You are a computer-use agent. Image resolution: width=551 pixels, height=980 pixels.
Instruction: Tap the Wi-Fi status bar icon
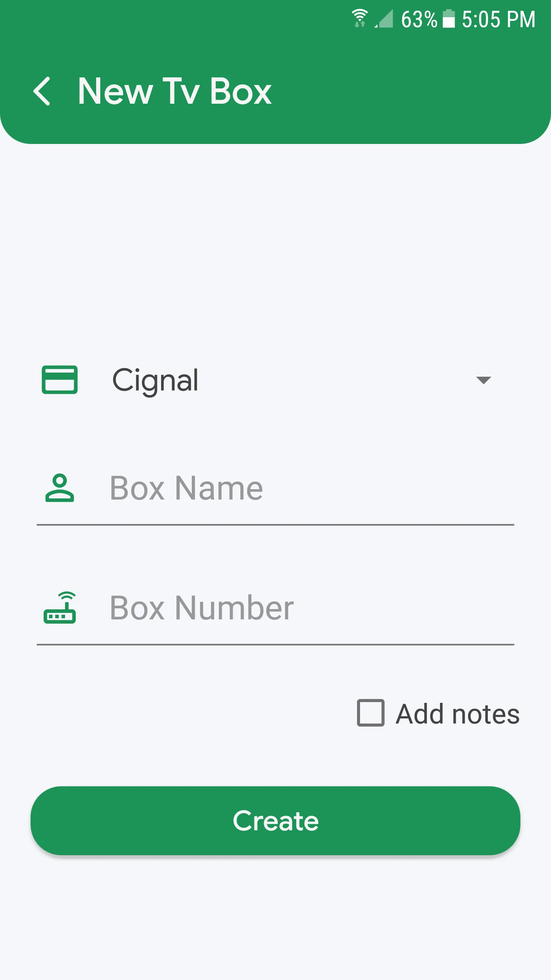click(360, 18)
